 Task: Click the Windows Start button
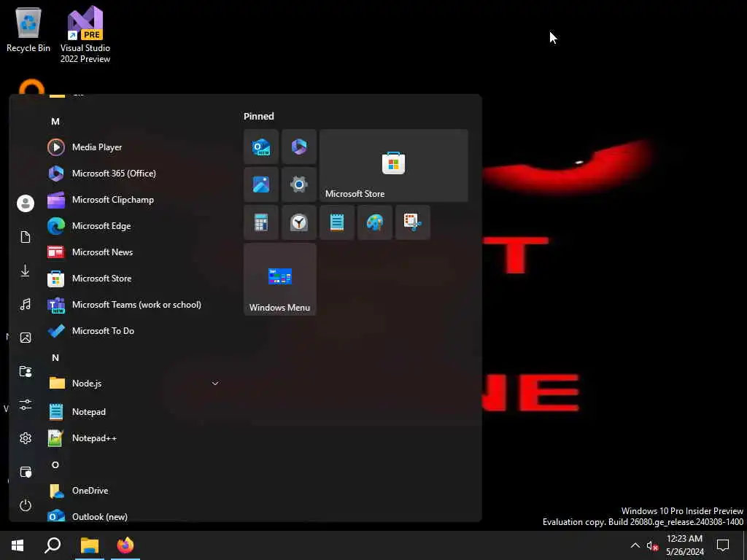[x=18, y=545]
